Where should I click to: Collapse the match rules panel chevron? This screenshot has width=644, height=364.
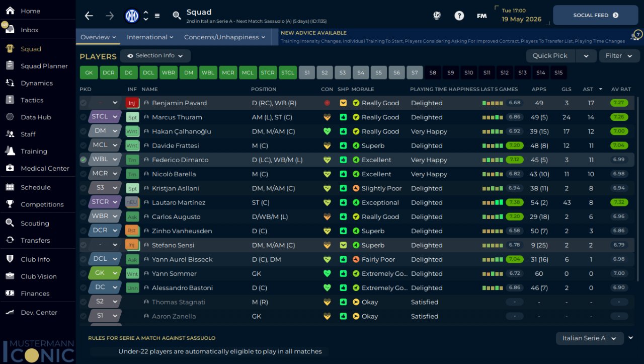631,338
